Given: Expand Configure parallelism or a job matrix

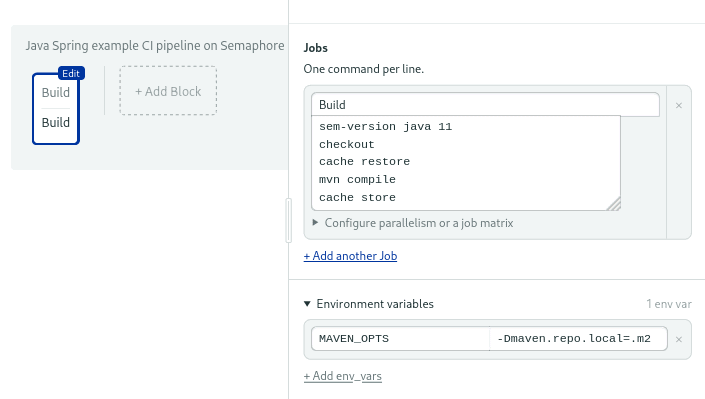Looking at the screenshot, I should click(x=413, y=223).
